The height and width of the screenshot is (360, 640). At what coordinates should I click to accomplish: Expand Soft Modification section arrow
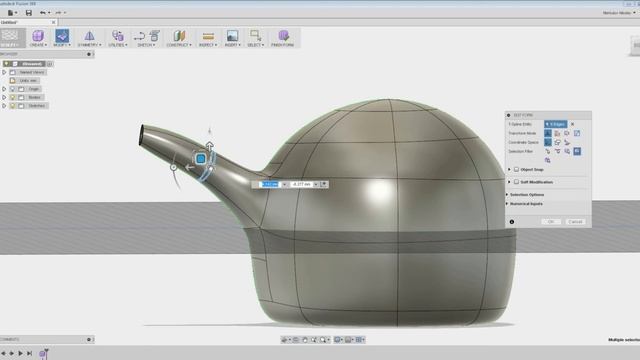(x=509, y=182)
